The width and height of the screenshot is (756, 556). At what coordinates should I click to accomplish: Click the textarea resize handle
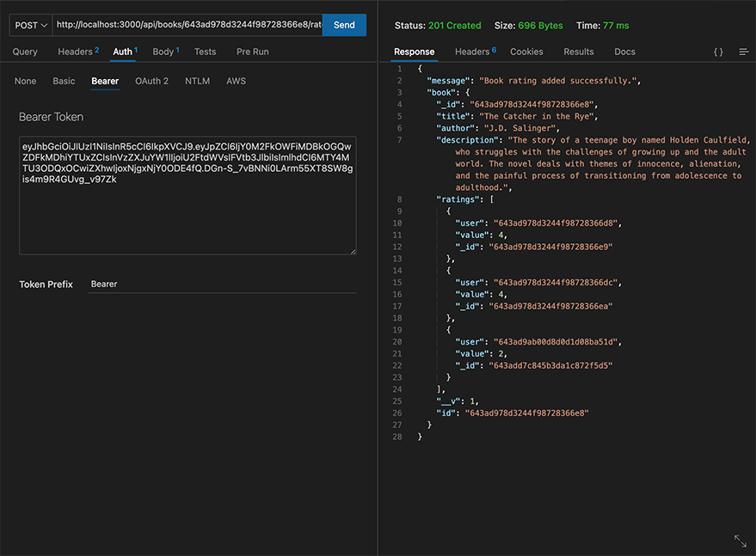(x=353, y=251)
